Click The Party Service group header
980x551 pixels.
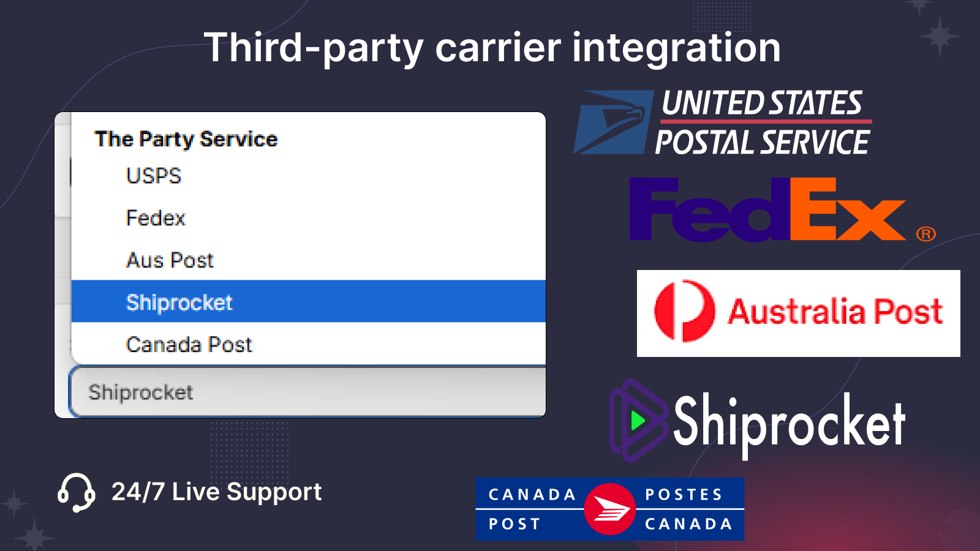[x=186, y=140]
